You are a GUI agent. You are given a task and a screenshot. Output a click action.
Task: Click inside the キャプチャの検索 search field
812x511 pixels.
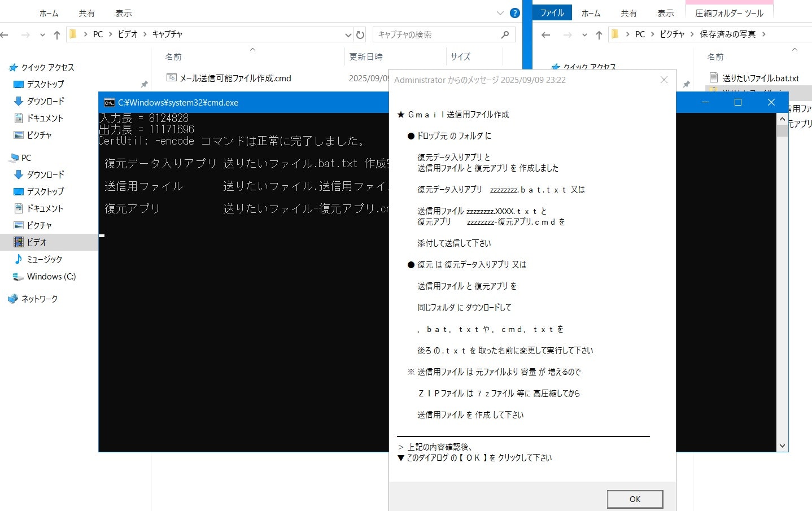(x=429, y=34)
